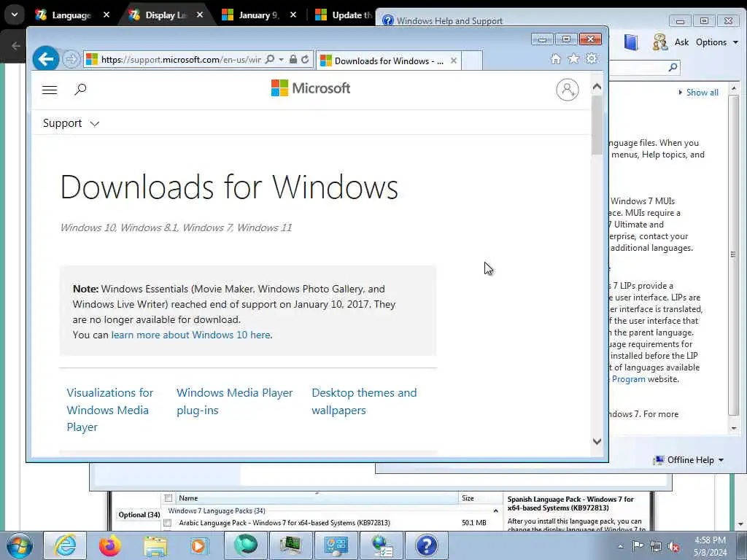This screenshot has height=560, width=747.
Task: Click the Help and Support taskbar icon
Action: tap(427, 545)
